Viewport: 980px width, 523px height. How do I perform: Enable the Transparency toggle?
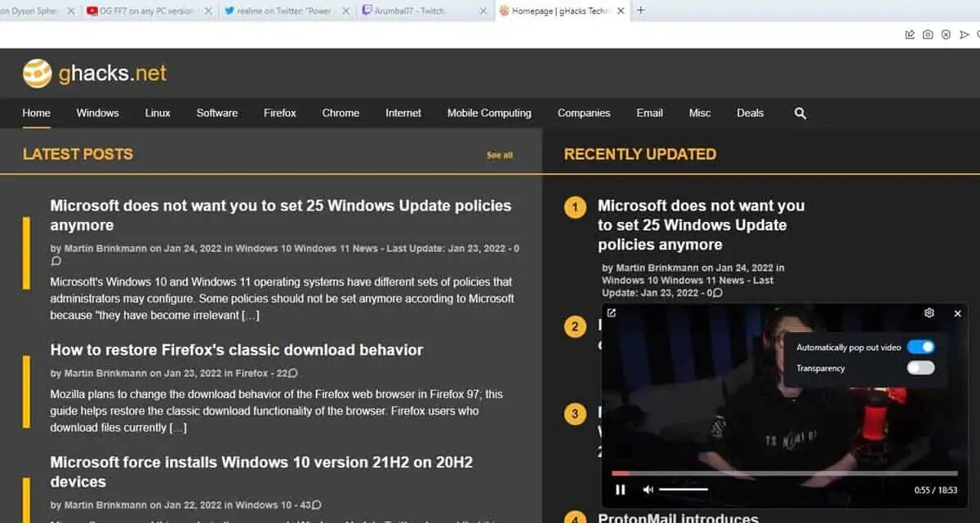[x=920, y=368]
